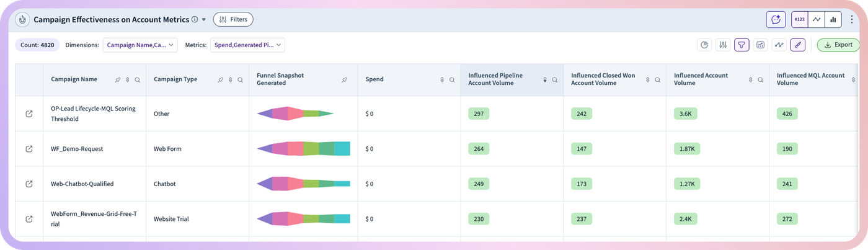Click the Export button
868x250 pixels.
coord(838,45)
